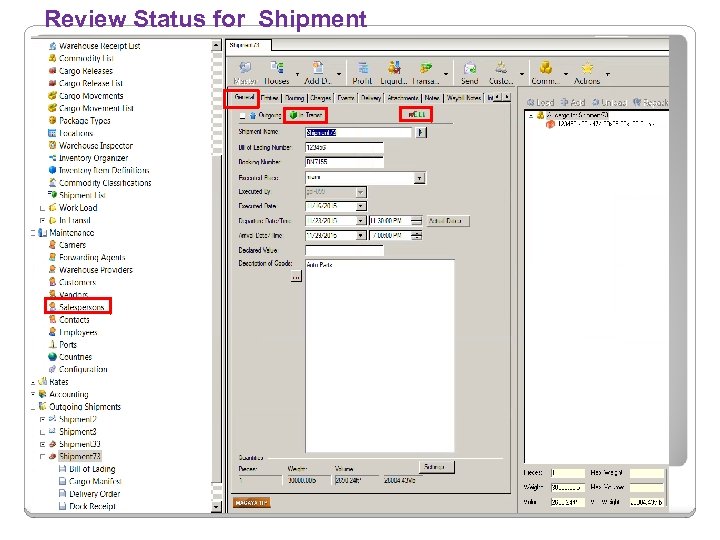Screen dimensions: 720x540
Task: Open the Arrival Date dropdown
Action: pos(361,236)
